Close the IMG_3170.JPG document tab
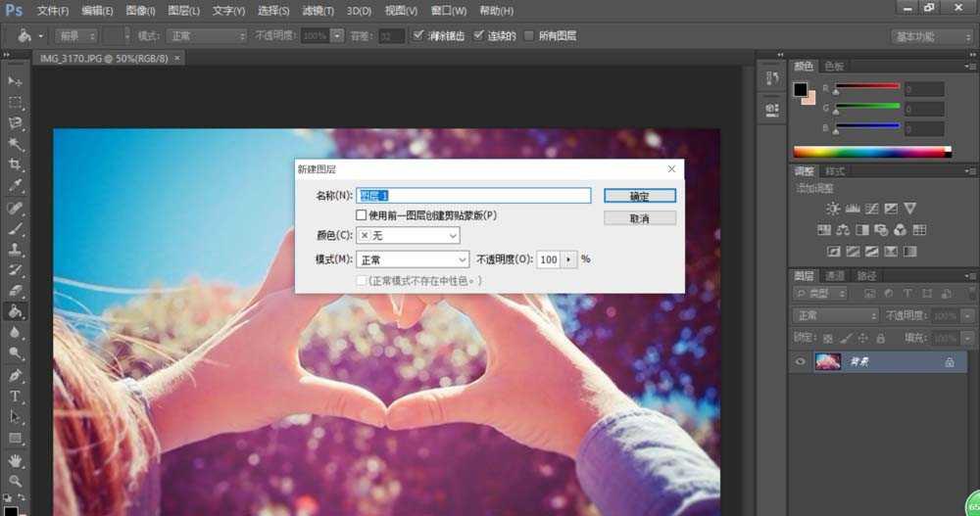Screen dimensions: 980x516 tap(177, 58)
